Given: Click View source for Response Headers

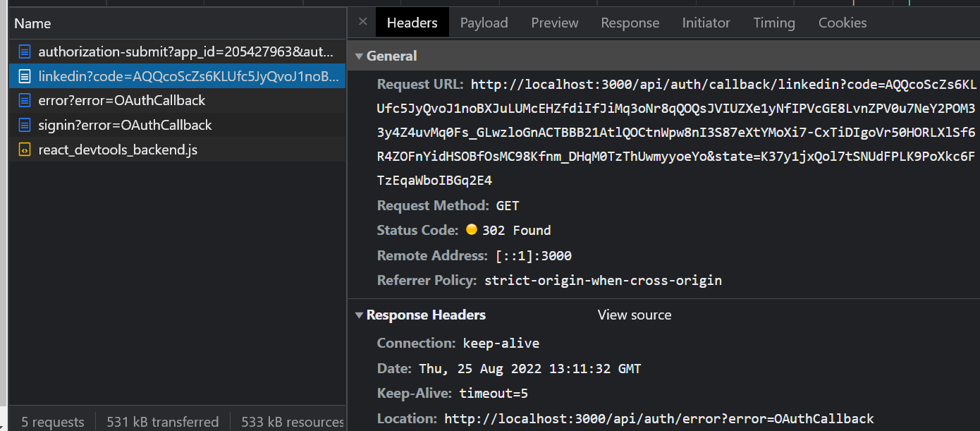Looking at the screenshot, I should click(634, 315).
